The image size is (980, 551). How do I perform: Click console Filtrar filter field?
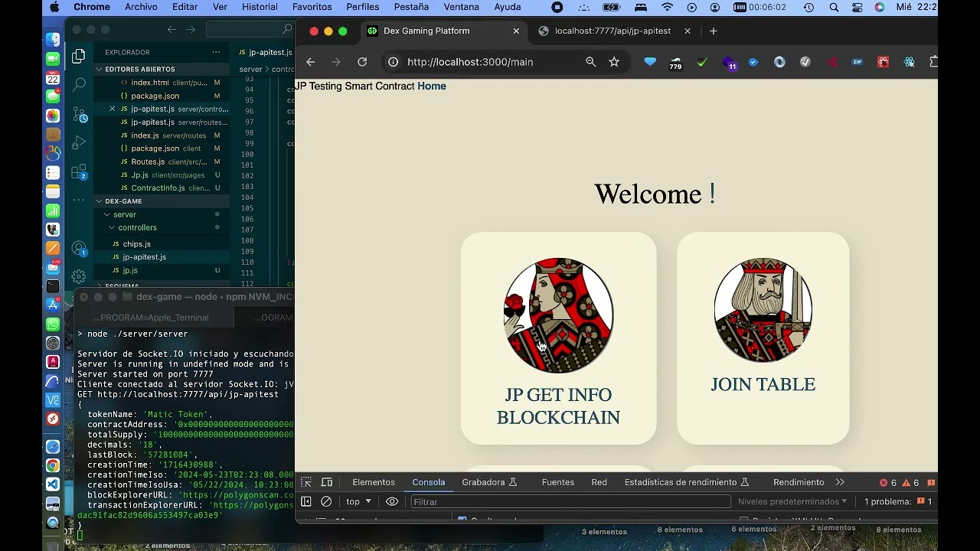[570, 502]
